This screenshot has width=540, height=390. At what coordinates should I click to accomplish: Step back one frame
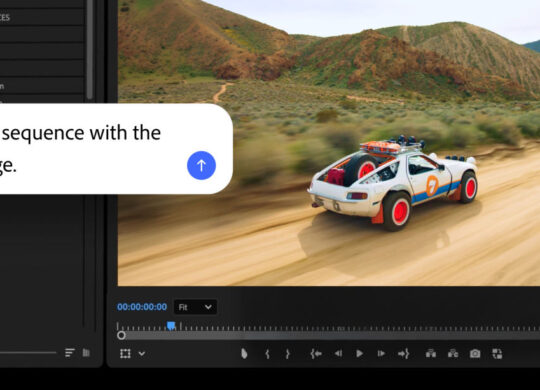pos(339,353)
